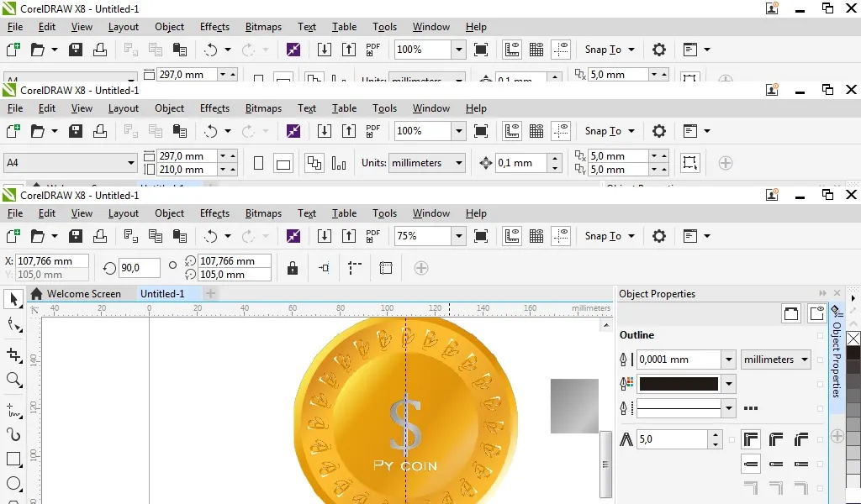Click the black outline color swatch
Image resolution: width=861 pixels, height=504 pixels.
pos(679,384)
